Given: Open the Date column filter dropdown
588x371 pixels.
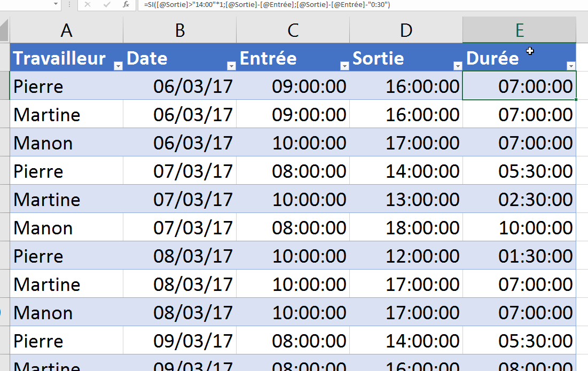Looking at the screenshot, I should 231,66.
